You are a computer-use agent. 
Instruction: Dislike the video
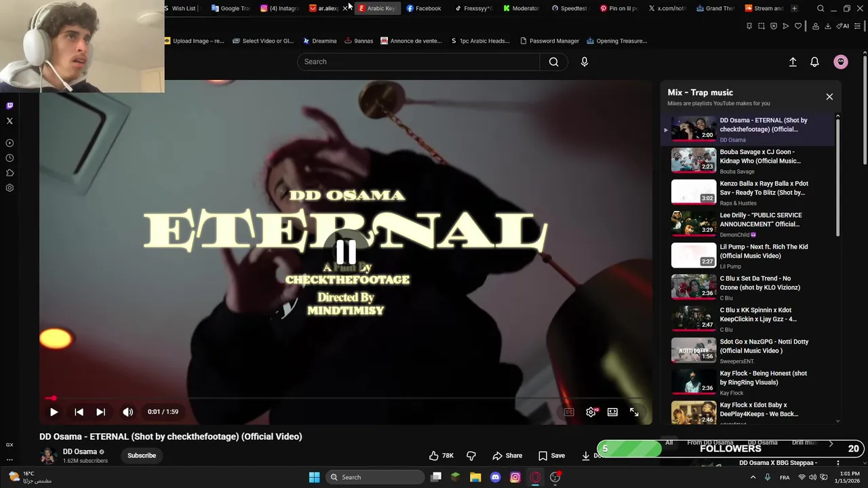(471, 455)
